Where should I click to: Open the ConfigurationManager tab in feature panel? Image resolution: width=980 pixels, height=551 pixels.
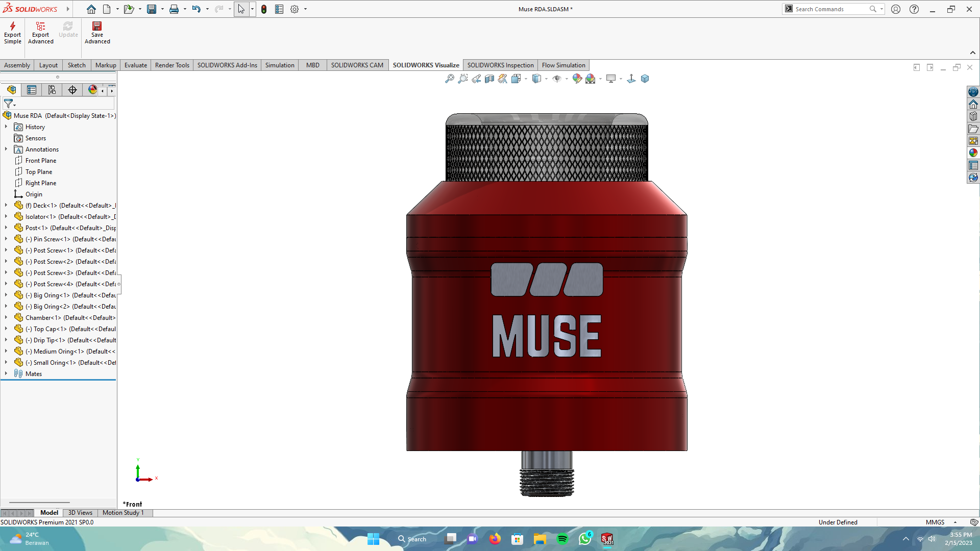coord(52,90)
